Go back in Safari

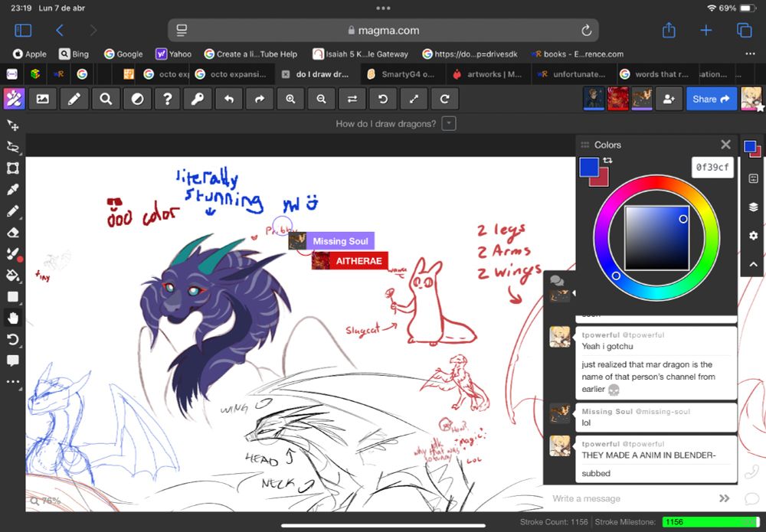[60, 31]
